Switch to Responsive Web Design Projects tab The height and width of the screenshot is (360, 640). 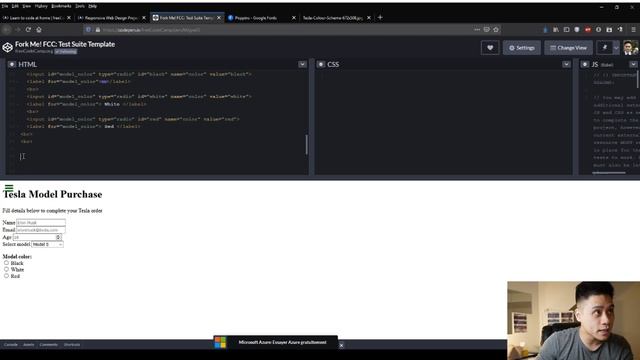coord(111,18)
